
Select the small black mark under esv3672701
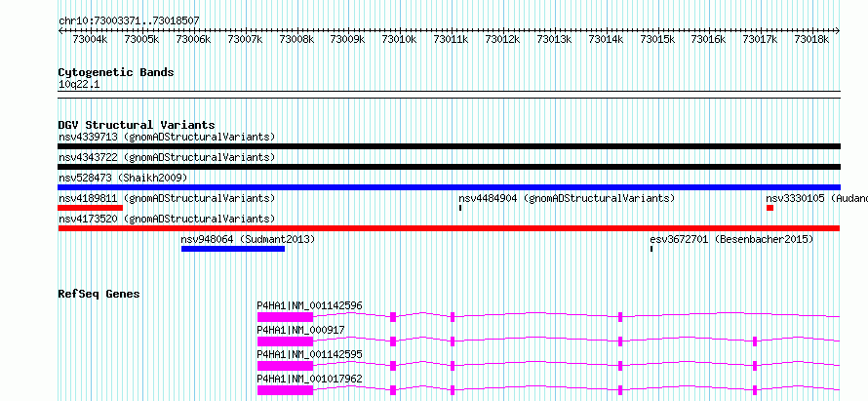tap(651, 249)
